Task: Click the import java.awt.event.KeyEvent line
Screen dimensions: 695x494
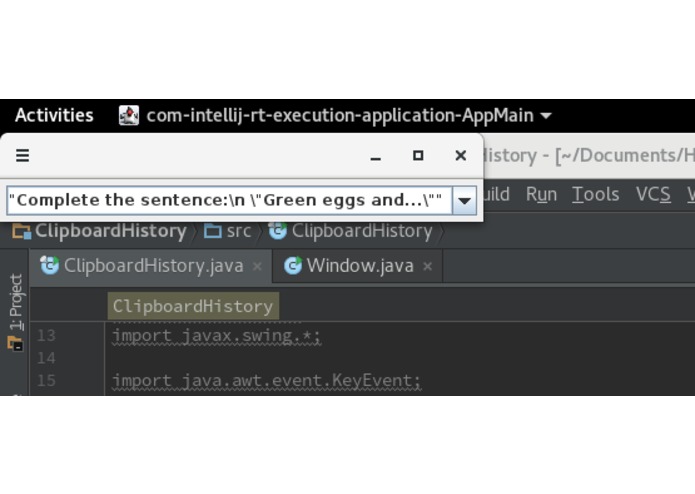Action: tap(266, 381)
